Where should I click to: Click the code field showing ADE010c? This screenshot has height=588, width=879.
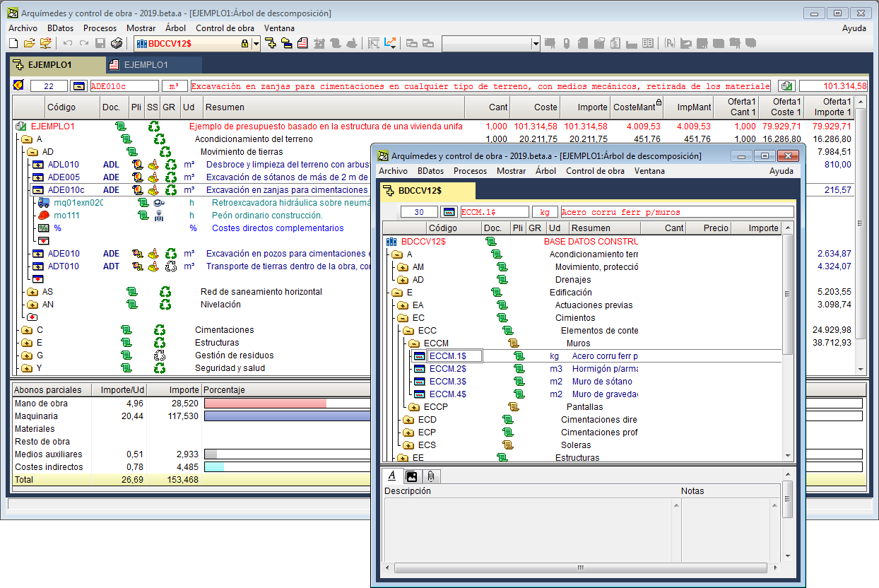124,86
